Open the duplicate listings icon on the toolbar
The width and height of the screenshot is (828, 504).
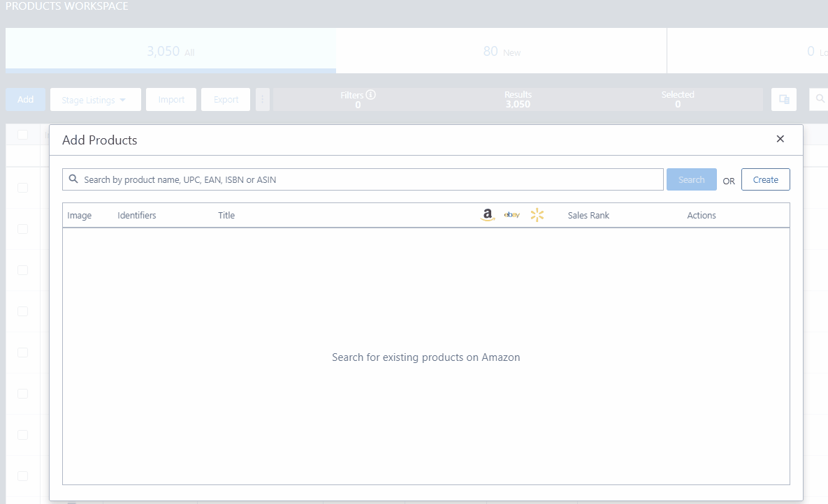[x=783, y=99]
